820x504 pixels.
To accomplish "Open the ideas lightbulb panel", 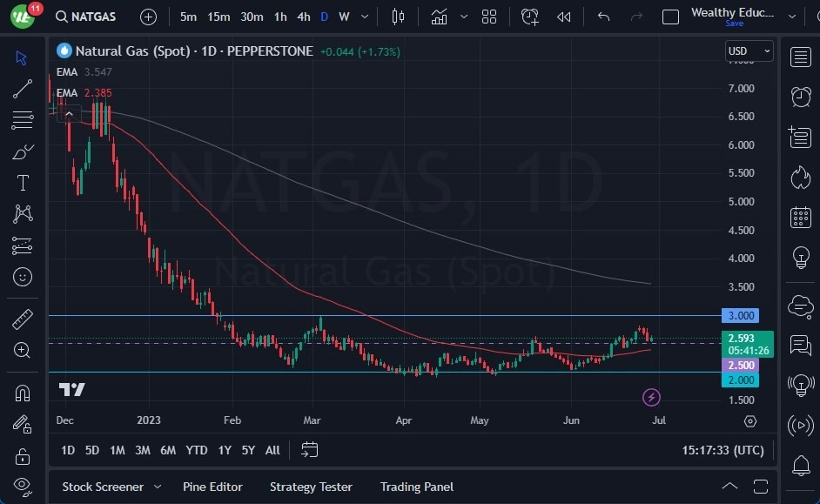I will click(x=801, y=258).
